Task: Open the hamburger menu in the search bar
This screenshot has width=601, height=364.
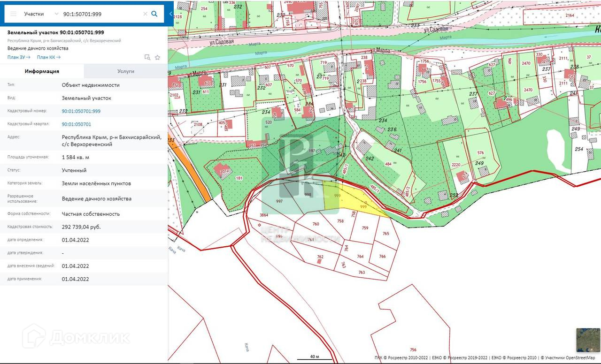Action: (13, 14)
